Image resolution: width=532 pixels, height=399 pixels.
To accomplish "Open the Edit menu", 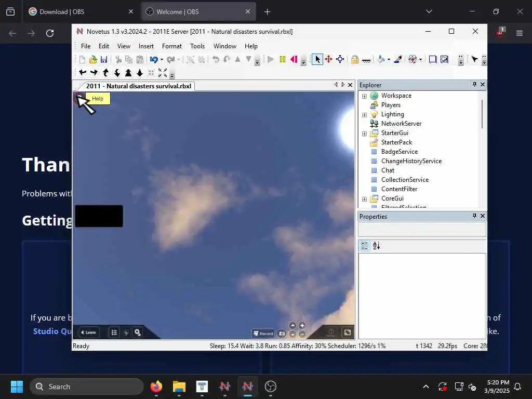I will point(104,46).
